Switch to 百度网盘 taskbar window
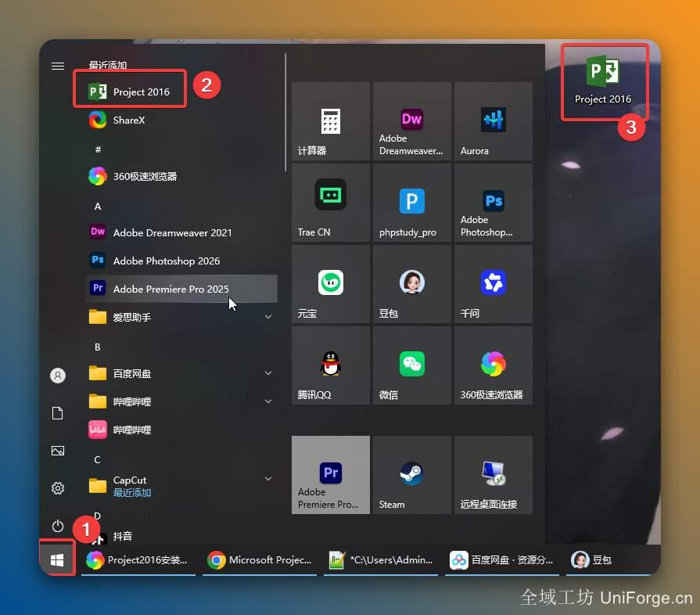Screen dimensions: 700x615 click(x=502, y=559)
